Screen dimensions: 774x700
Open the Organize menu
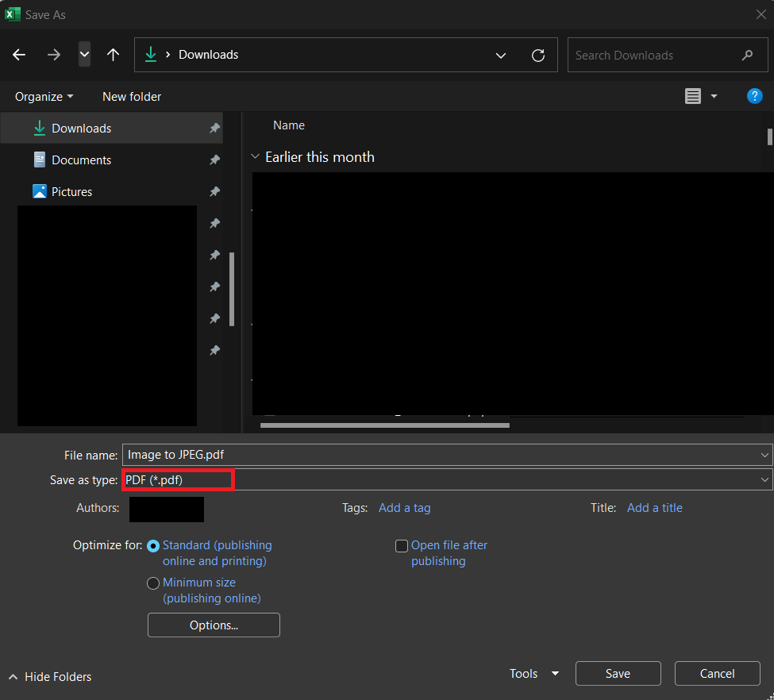pos(44,97)
